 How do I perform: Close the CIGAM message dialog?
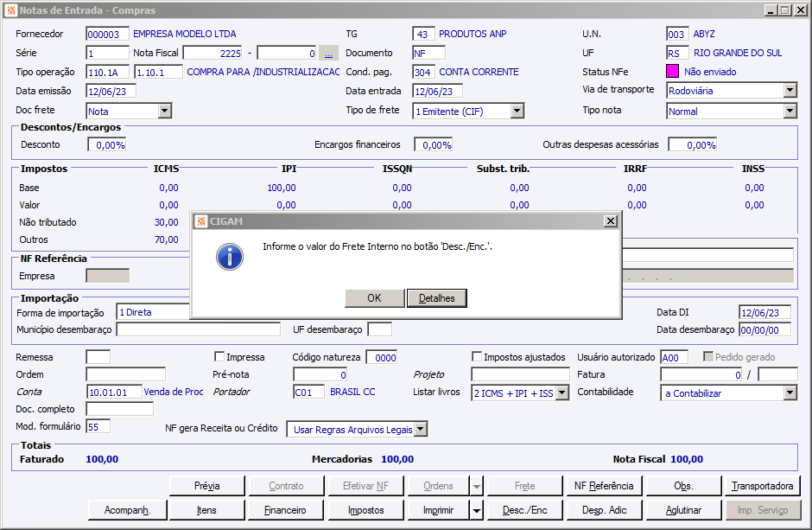[611, 221]
